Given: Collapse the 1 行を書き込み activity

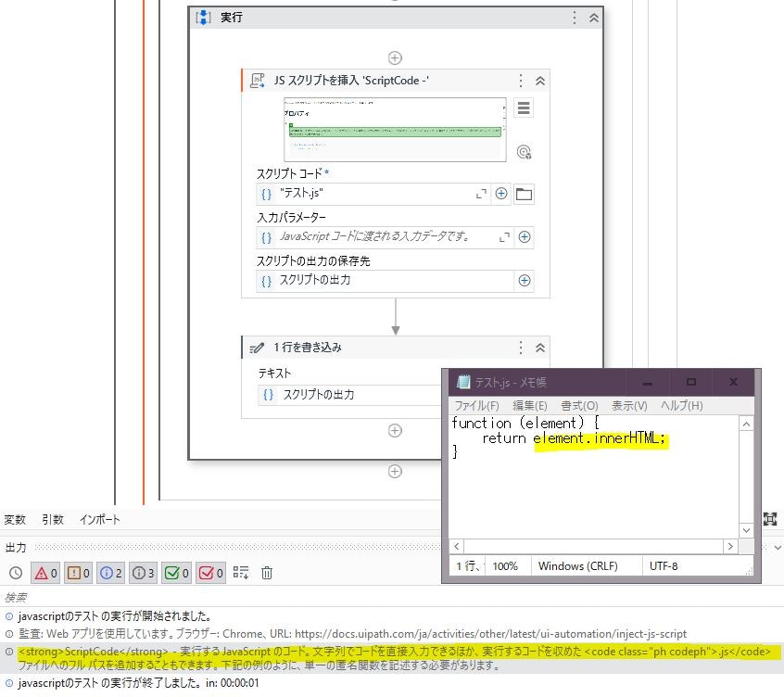Looking at the screenshot, I should coord(539,347).
